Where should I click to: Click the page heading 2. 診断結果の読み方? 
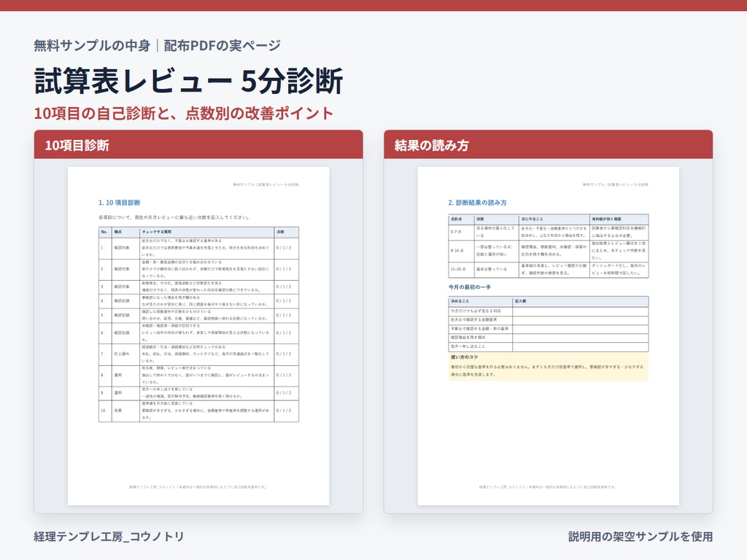click(x=477, y=203)
